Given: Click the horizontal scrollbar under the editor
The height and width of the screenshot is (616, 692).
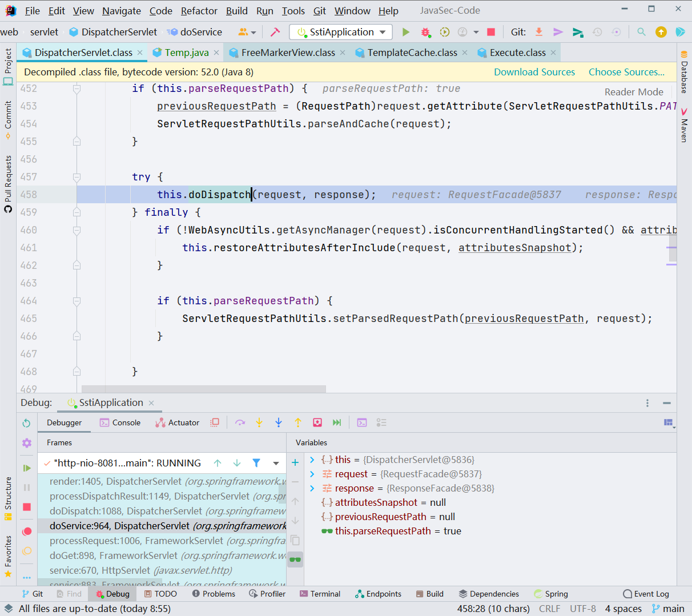Looking at the screenshot, I should (204, 389).
